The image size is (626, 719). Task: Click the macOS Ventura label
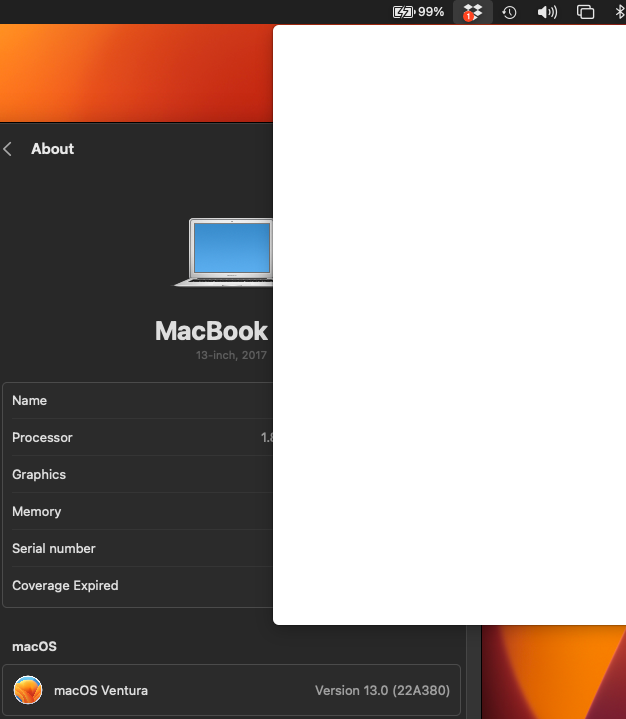(x=101, y=690)
